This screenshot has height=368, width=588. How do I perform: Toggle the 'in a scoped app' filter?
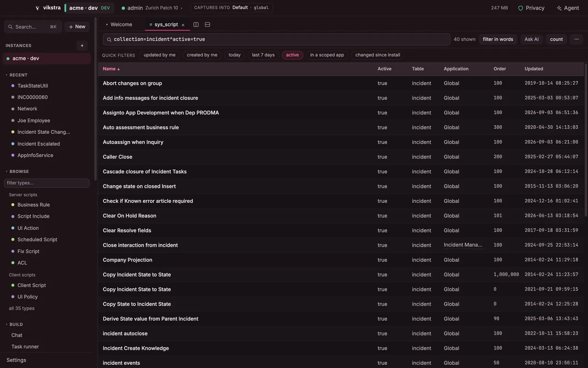[327, 55]
